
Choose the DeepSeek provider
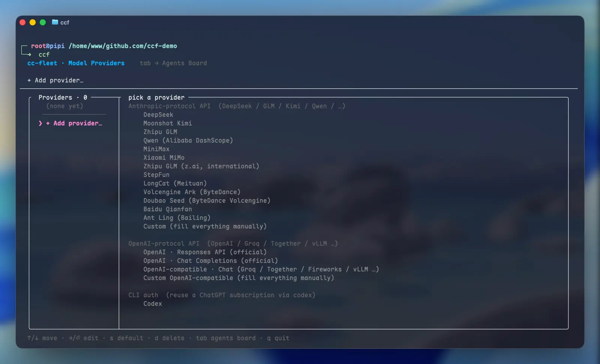tap(158, 115)
